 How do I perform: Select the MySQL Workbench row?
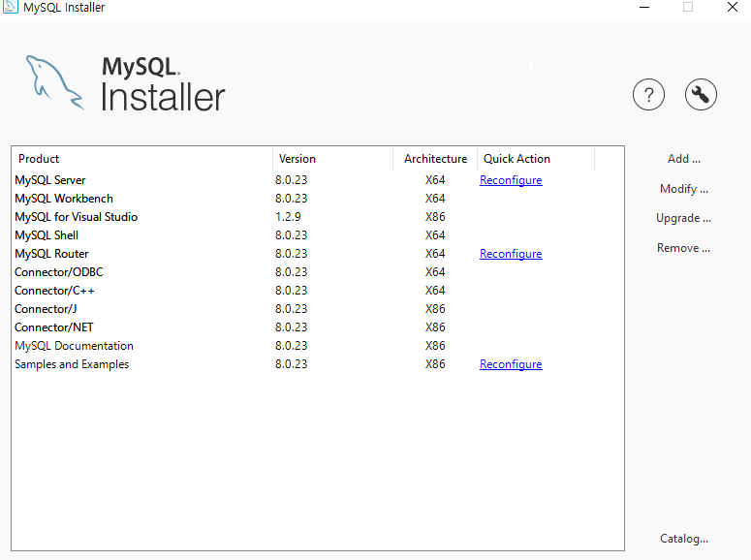(x=318, y=199)
